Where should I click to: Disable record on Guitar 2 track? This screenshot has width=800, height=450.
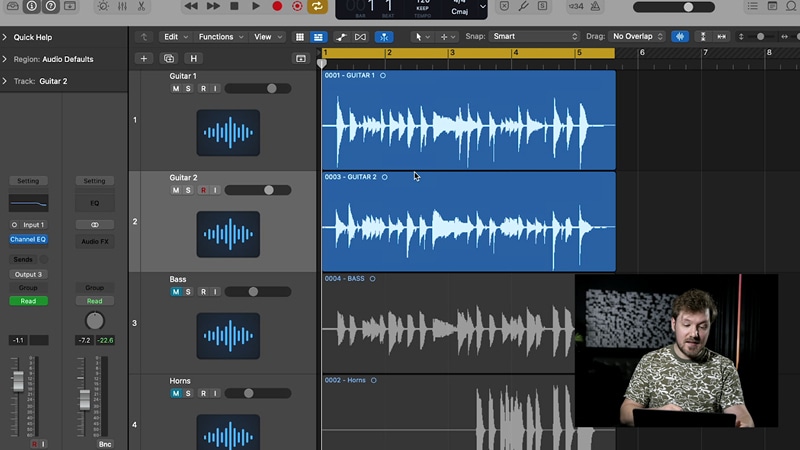pyautogui.click(x=203, y=190)
